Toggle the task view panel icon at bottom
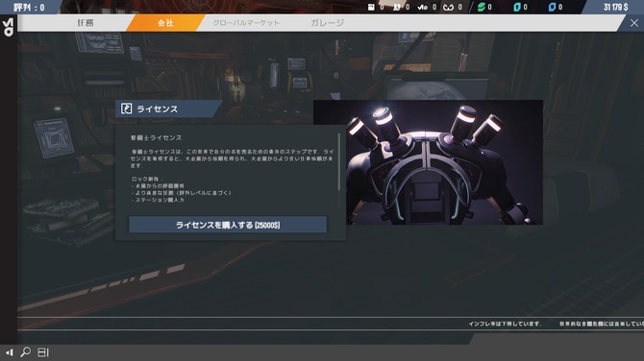 43,352
